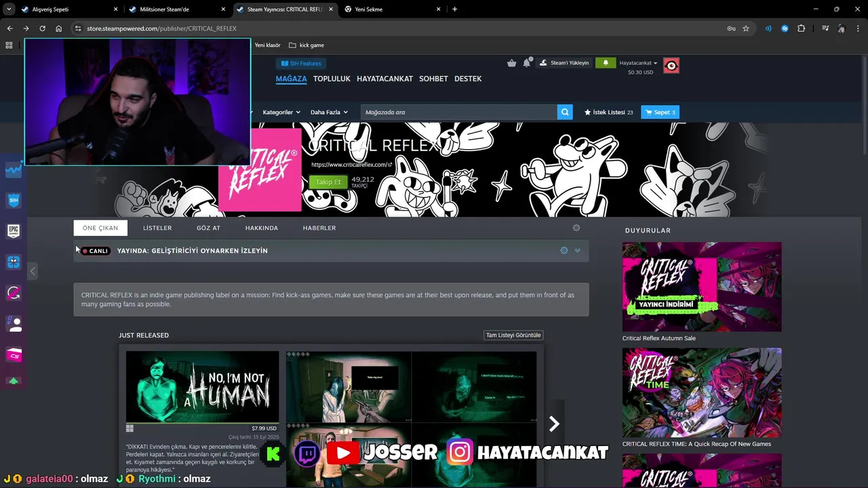
Task: Open the TOPLULUK community menu
Action: tap(332, 79)
